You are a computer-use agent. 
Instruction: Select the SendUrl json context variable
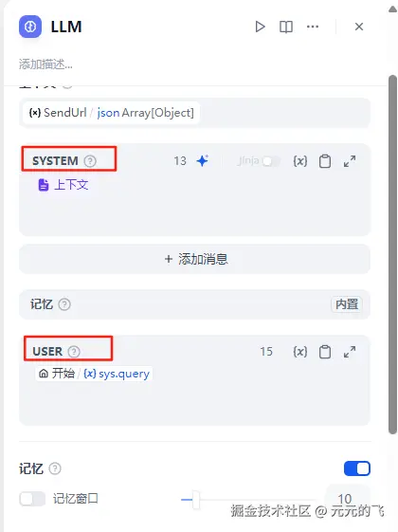[111, 113]
